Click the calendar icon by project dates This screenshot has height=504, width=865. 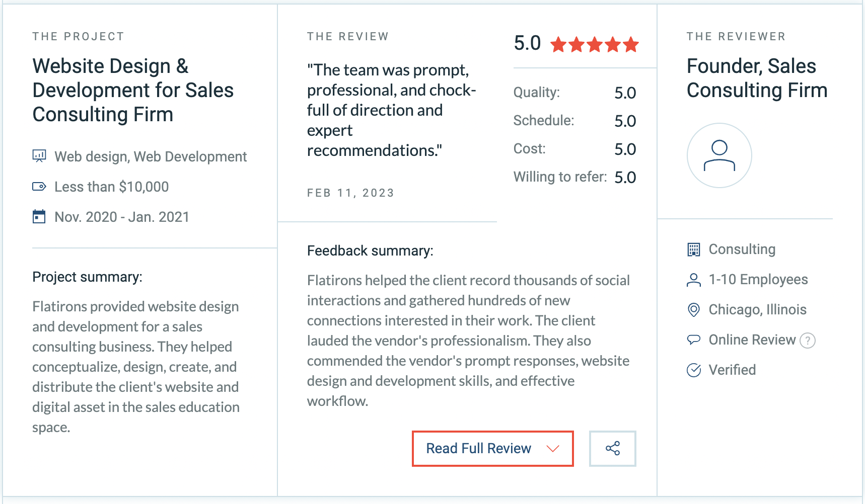point(39,217)
